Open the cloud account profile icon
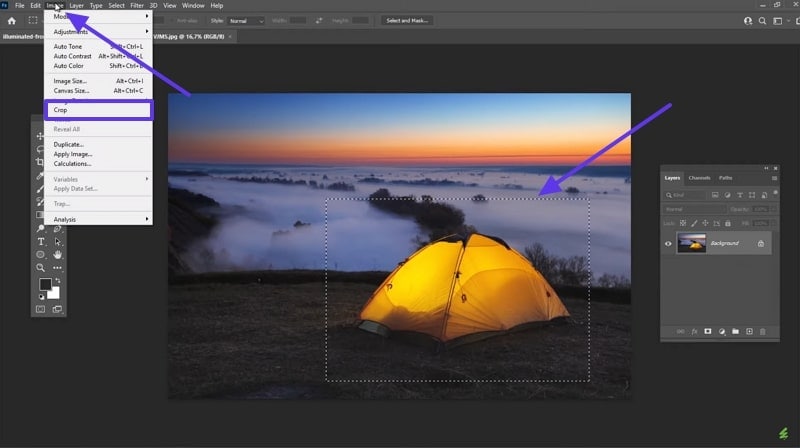This screenshot has width=800, height=448. [x=747, y=21]
